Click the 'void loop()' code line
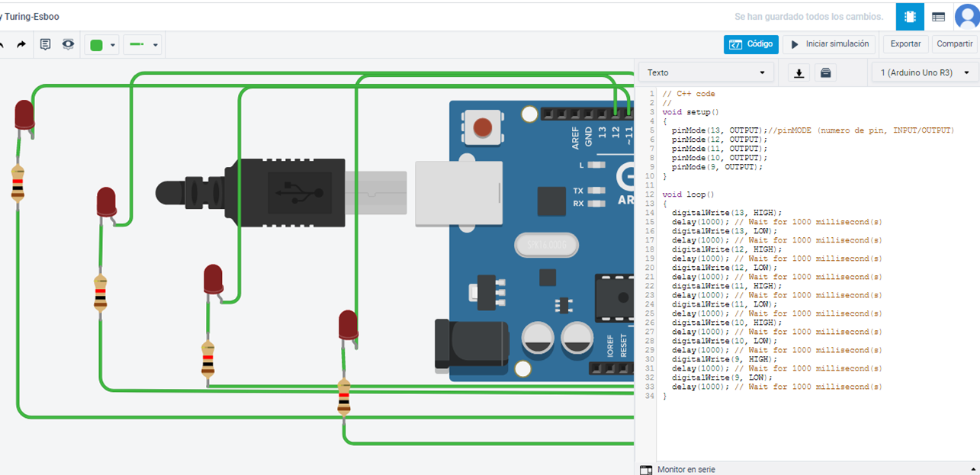Screen dimensions: 980x475 [688, 194]
